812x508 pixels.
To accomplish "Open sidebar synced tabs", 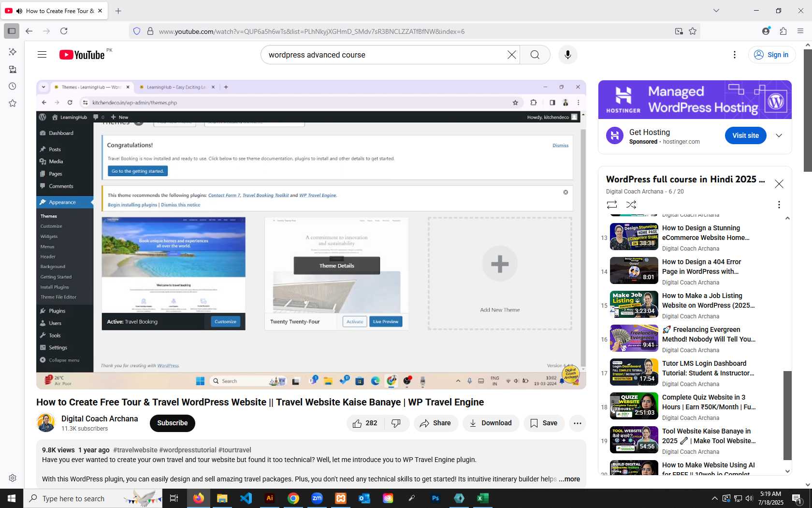I will [13, 69].
